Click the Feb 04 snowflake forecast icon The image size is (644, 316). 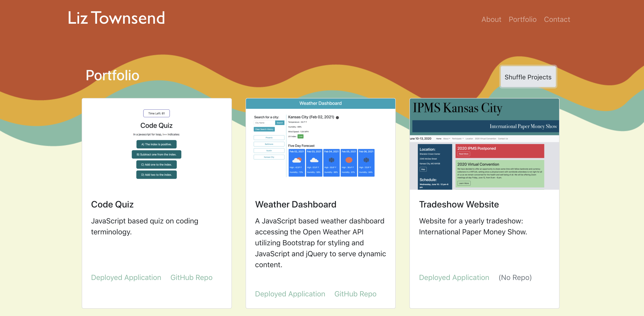(x=331, y=160)
